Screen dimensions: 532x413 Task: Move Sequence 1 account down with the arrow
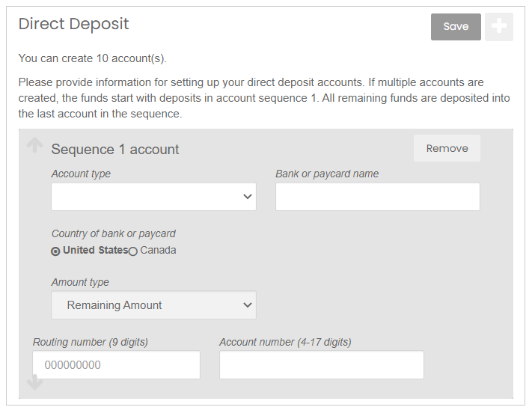point(34,382)
